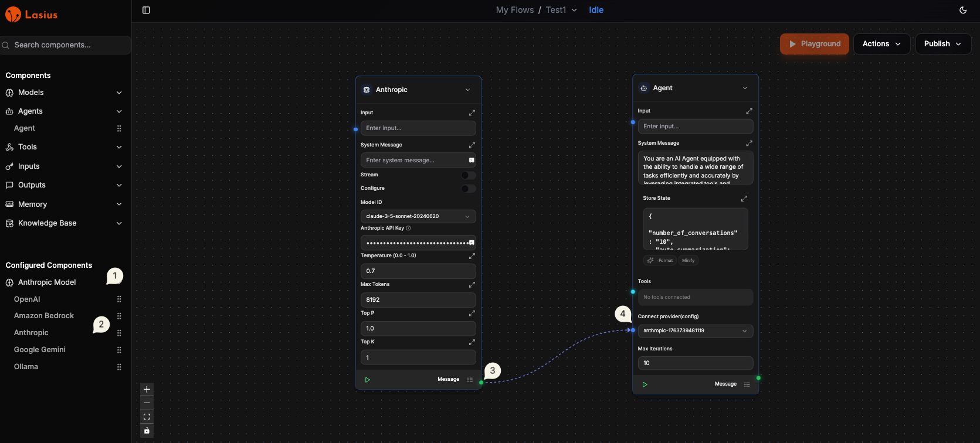Select the Anthropic configured component
Screen dimensions: 980x443
click(31, 333)
